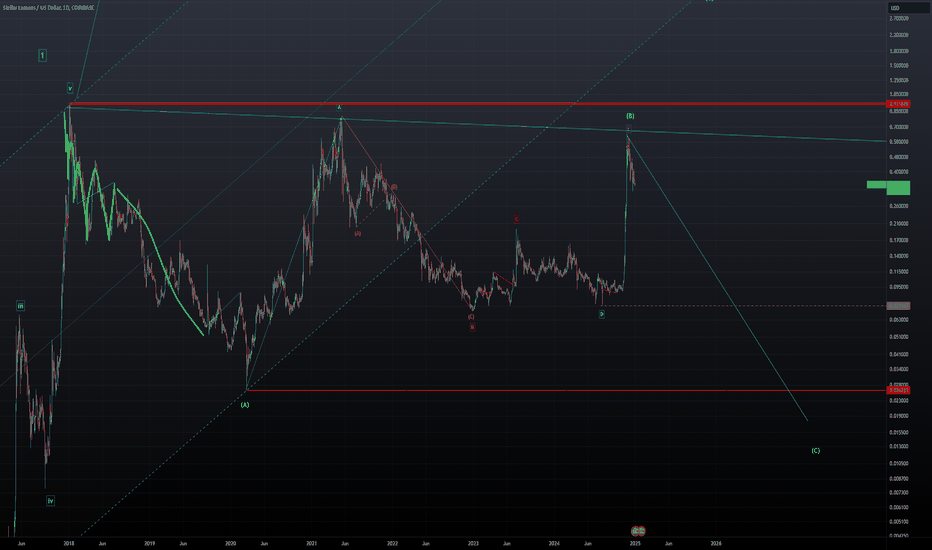Click the event markers above 2025
932x550 pixels.
point(638,530)
